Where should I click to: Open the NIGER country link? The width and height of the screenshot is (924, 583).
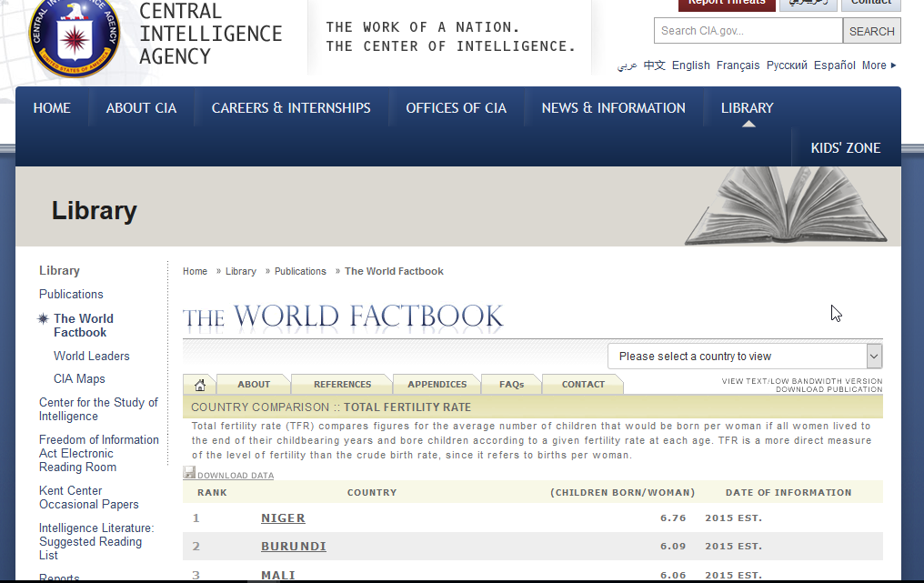[284, 518]
